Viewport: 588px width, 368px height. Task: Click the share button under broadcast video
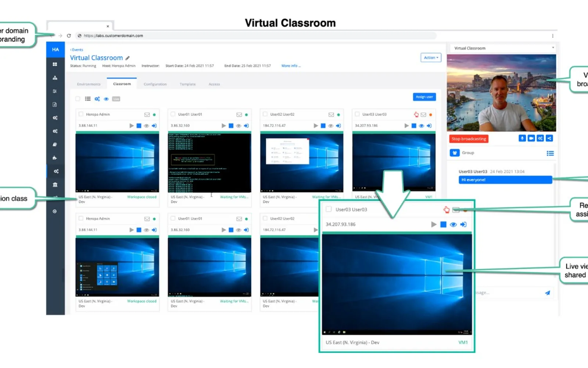tap(549, 138)
